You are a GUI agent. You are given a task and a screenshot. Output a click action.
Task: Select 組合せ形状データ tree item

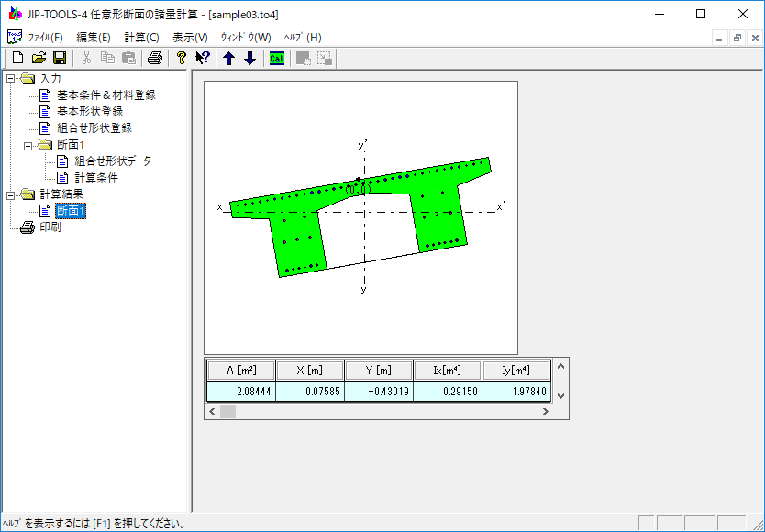tap(113, 161)
